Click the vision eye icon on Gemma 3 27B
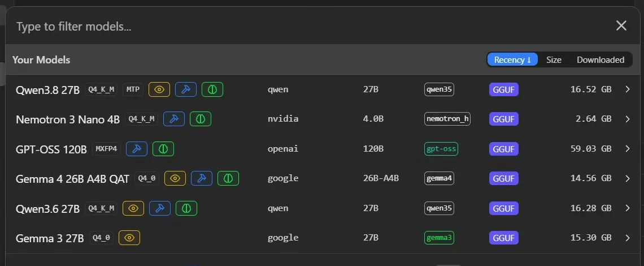Viewport: 644px width, 266px height. pyautogui.click(x=129, y=238)
